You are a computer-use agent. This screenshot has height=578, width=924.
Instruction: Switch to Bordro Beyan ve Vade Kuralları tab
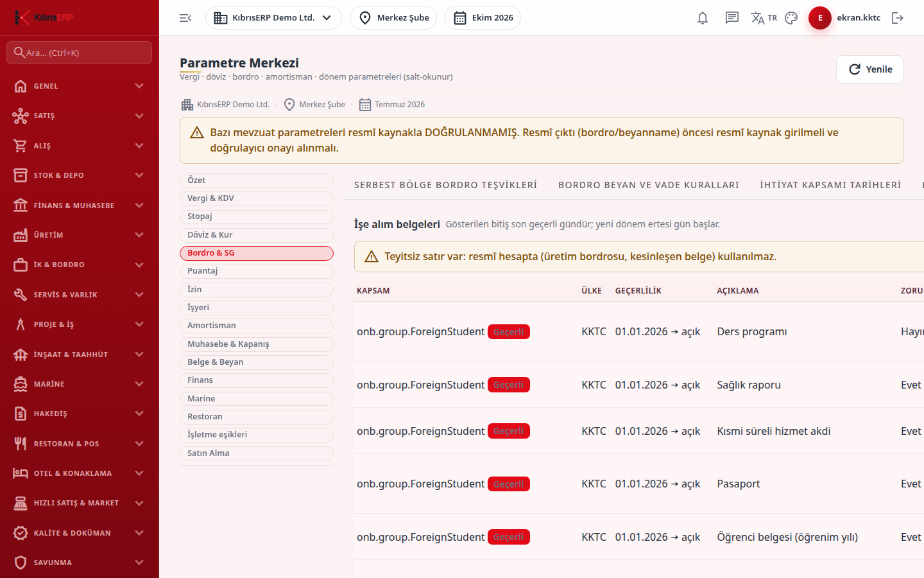(649, 185)
